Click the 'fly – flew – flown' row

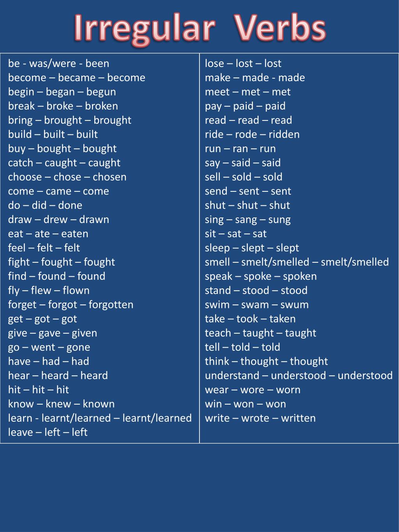click(x=49, y=290)
